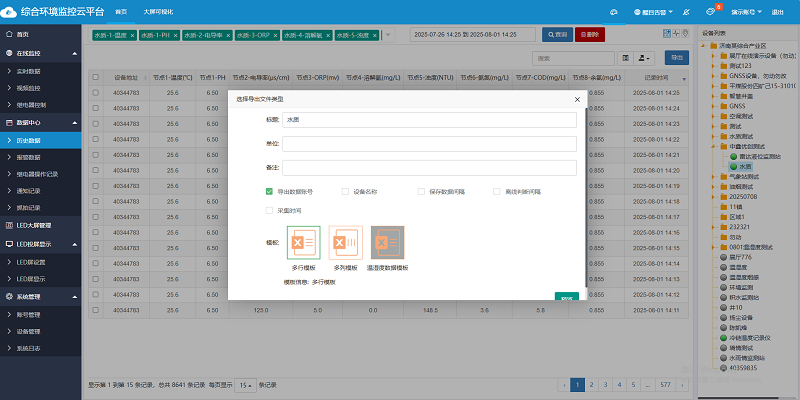Image resolution: width=800 pixels, height=400 pixels.
Task: Click the 首页 home icon in sidebar
Action: pyautogui.click(x=9, y=34)
